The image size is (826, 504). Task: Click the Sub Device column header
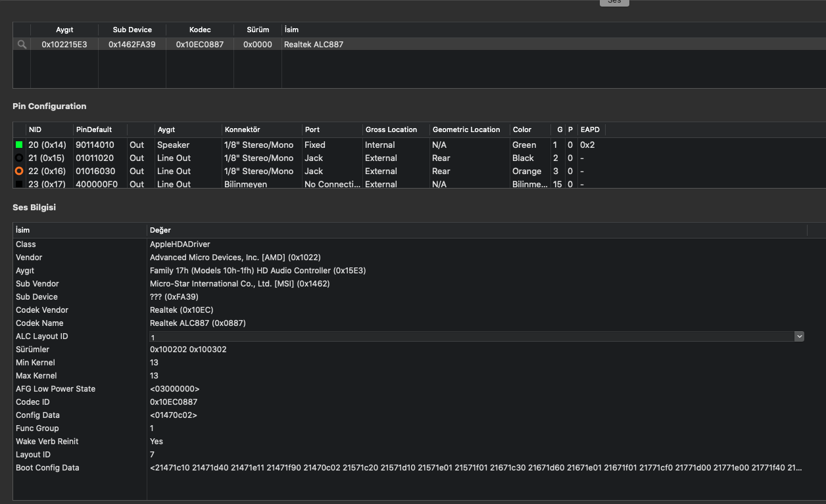tap(132, 30)
